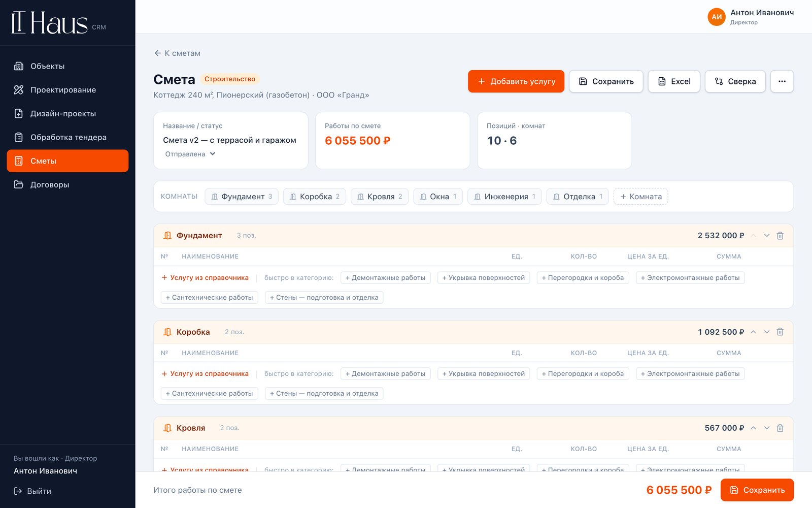Move Кровля section down with arrow
The image size is (812, 508).
pos(767,428)
